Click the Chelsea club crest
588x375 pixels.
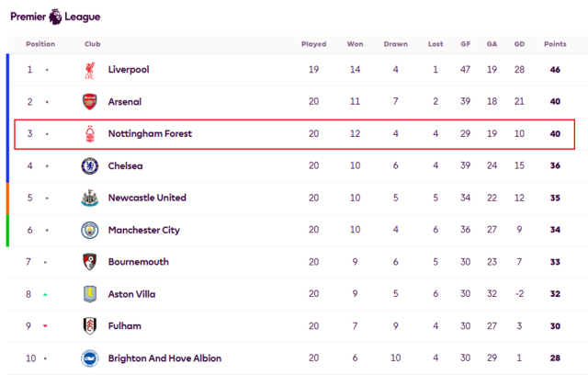pyautogui.click(x=89, y=166)
